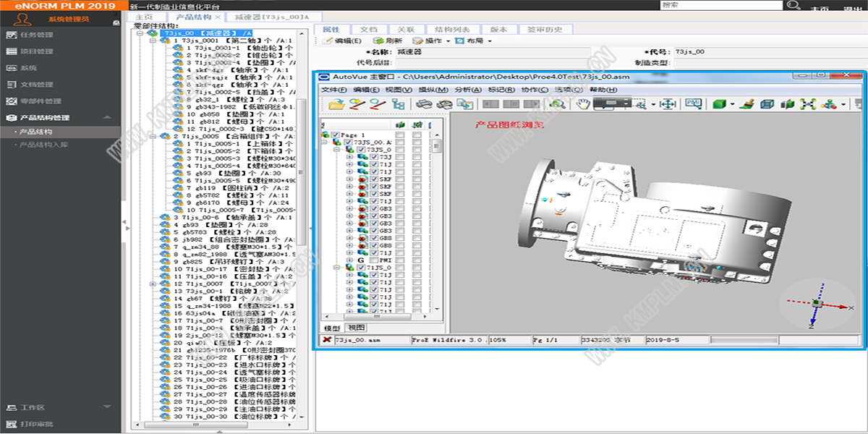868x434 pixels.
Task: Click the 工作区 sidebar icon
Action: [x=11, y=408]
